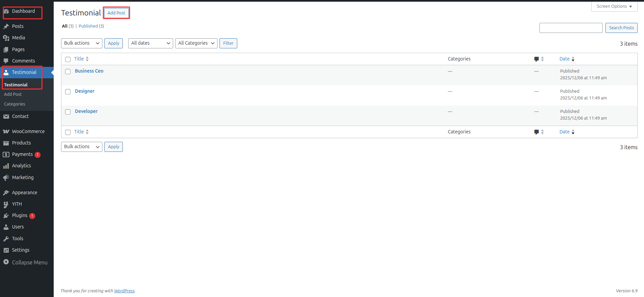The width and height of the screenshot is (644, 297).
Task: Click the Analytics bar chart icon
Action: (x=6, y=166)
